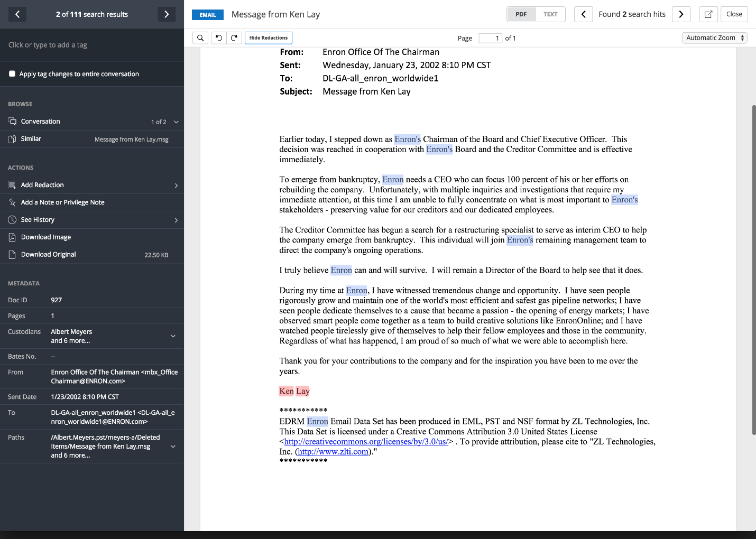Screen dimensions: 756x539
Task: Click the Conversation icon
Action: click(12, 122)
